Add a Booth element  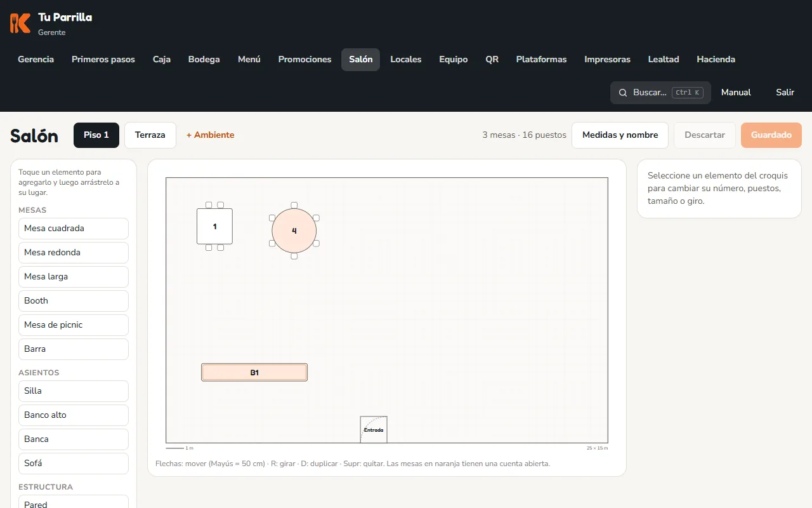click(x=74, y=301)
